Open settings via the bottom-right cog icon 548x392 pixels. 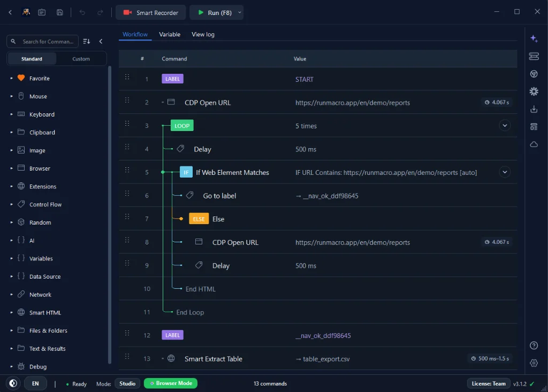tap(534, 363)
